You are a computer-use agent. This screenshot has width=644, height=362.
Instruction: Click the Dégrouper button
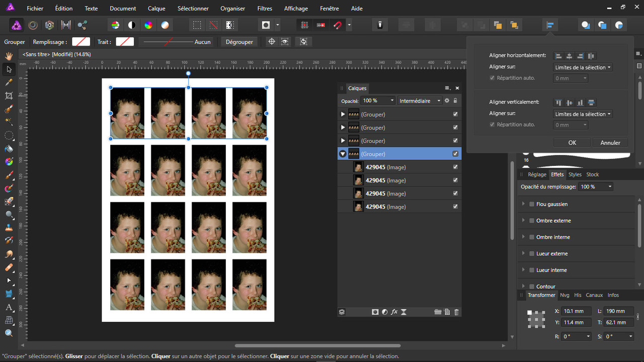tap(239, 42)
